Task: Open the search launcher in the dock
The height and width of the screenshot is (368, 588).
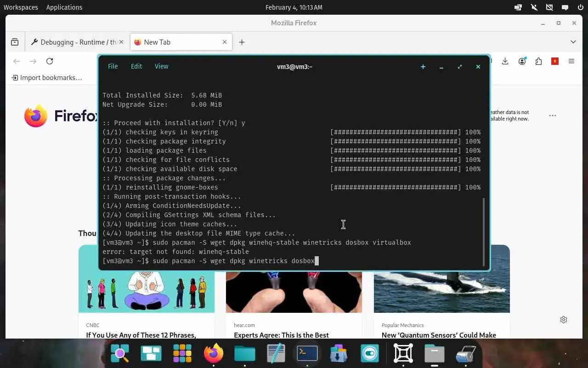Action: (120, 353)
